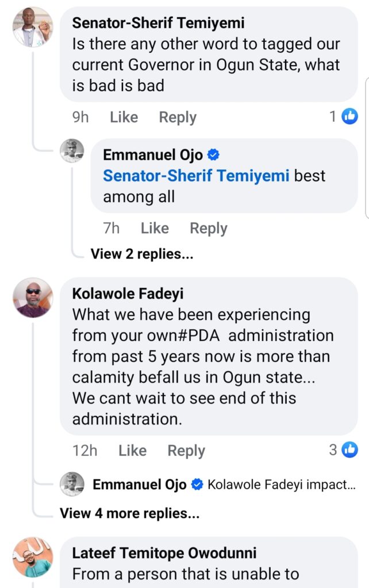369x588 pixels.
Task: Expand collapsed reply 'Kolawole Fadeyi impact…'
Action: 281,485
